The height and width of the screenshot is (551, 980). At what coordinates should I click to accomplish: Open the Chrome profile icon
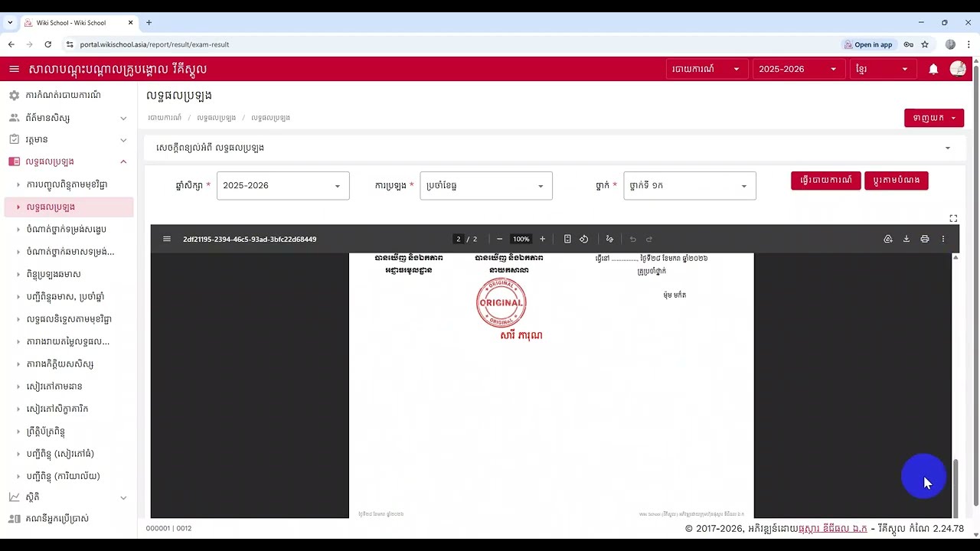950,44
